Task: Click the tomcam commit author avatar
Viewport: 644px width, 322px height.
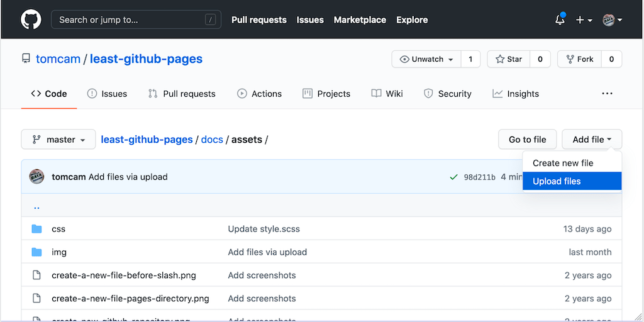Action: [36, 177]
